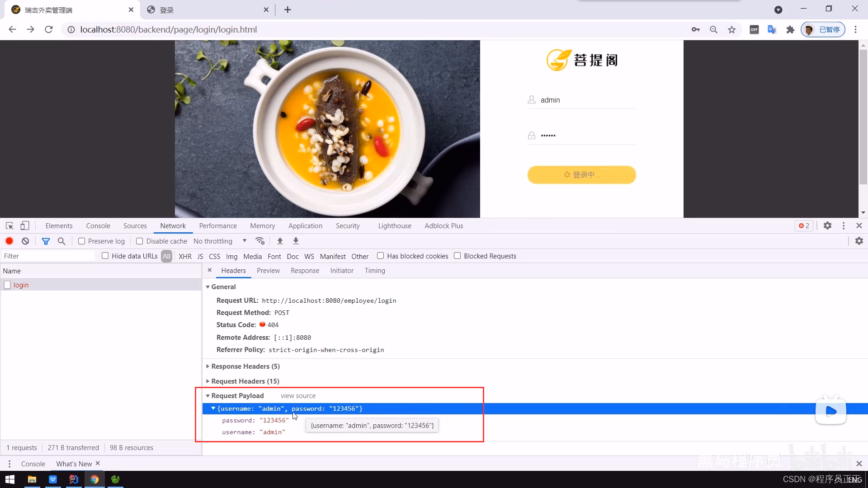
Task: Click the filter network requests icon
Action: (x=46, y=241)
